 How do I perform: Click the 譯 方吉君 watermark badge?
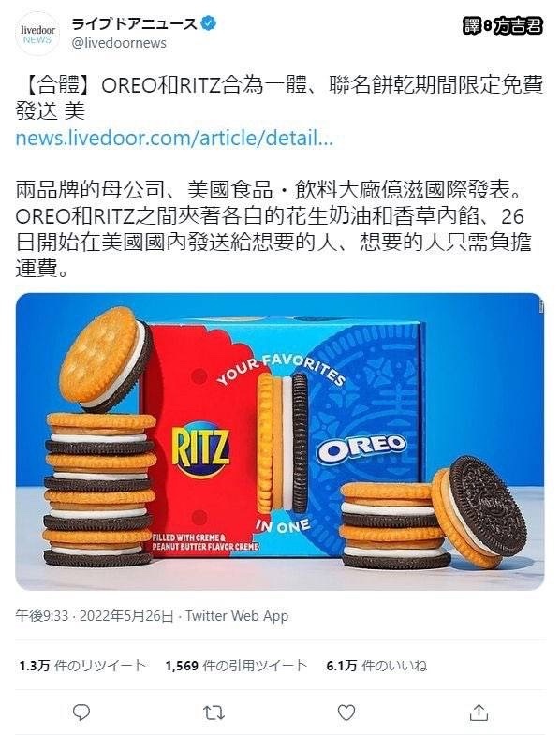click(x=503, y=26)
